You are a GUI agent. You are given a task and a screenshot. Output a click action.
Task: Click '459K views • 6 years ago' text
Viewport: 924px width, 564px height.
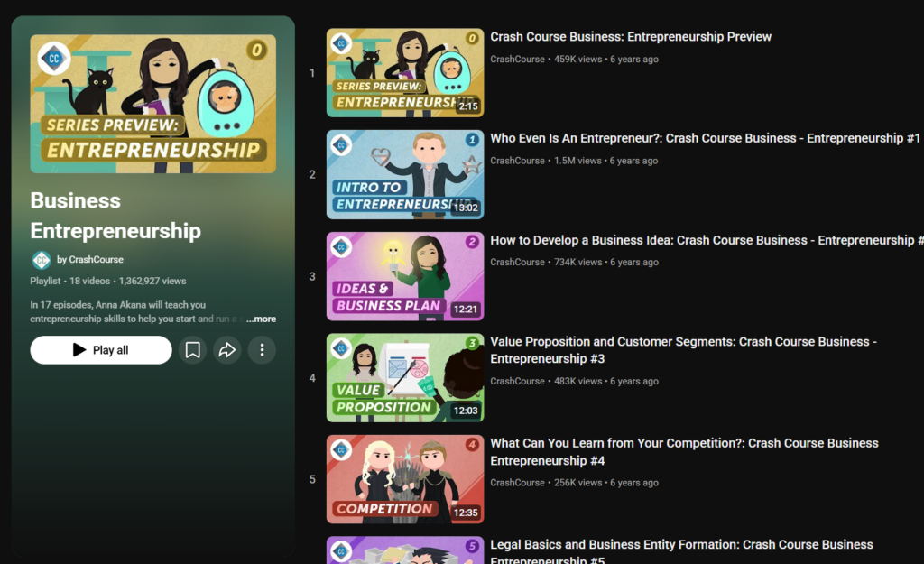tap(606, 59)
